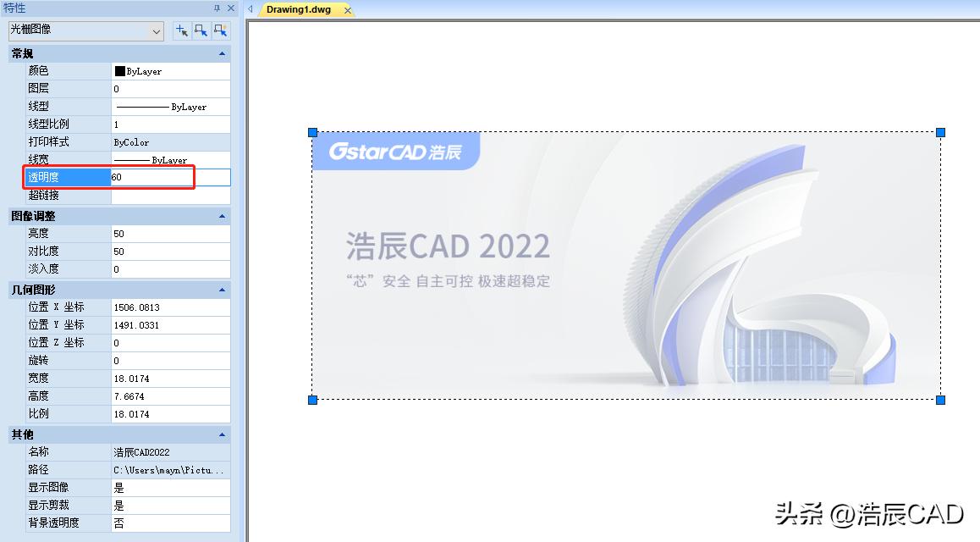Open the 颜色 ByLayer dropdown
Screen dimensions: 980x542
pyautogui.click(x=170, y=71)
